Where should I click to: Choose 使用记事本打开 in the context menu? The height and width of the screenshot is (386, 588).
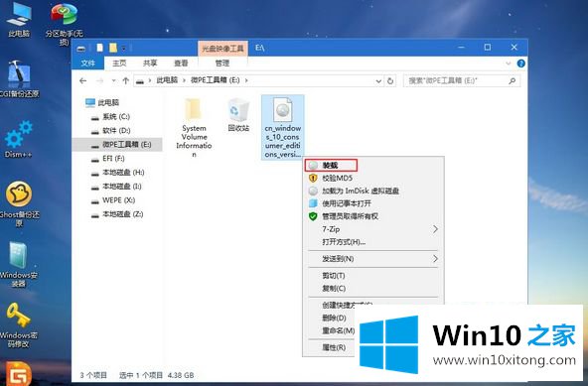373,203
